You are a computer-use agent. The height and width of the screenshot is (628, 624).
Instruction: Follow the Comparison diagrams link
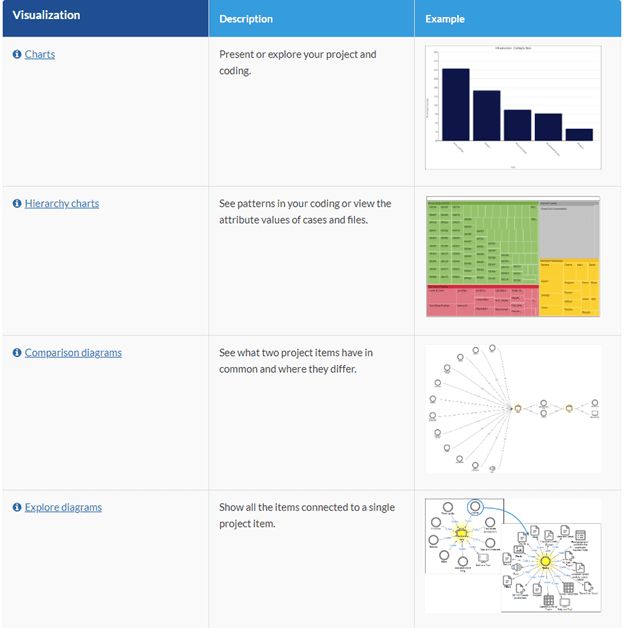tap(73, 353)
